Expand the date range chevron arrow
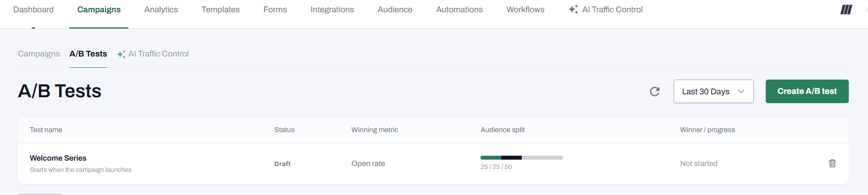Screen dimensions: 868x195 [x=741, y=91]
